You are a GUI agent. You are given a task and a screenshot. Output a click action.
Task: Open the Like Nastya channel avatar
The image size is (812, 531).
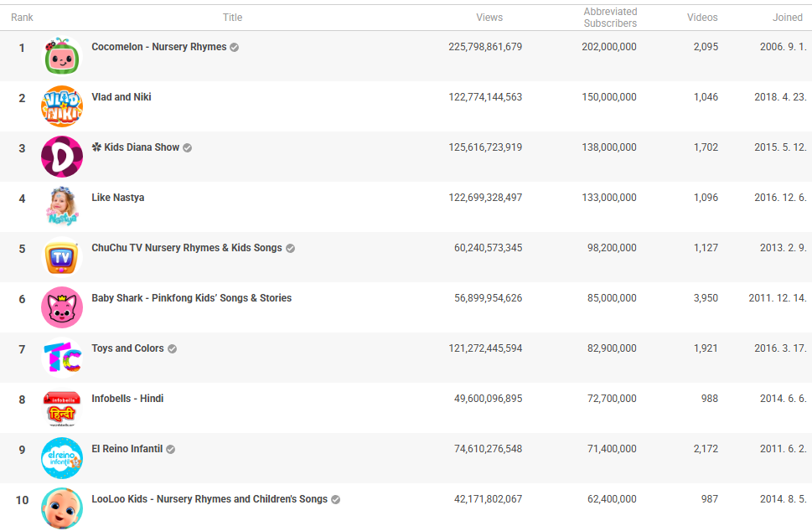pos(62,207)
